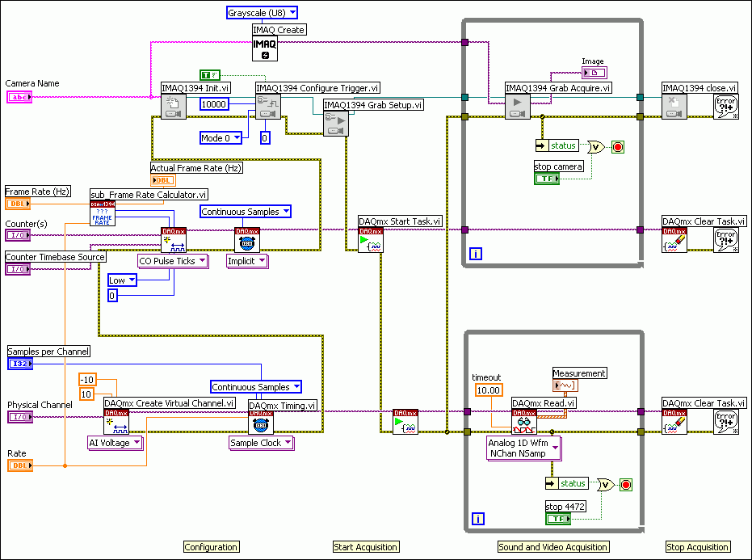The height and width of the screenshot is (560, 752).
Task: Open the Grayscale (U8) image type dropdown
Action: pyautogui.click(x=262, y=12)
